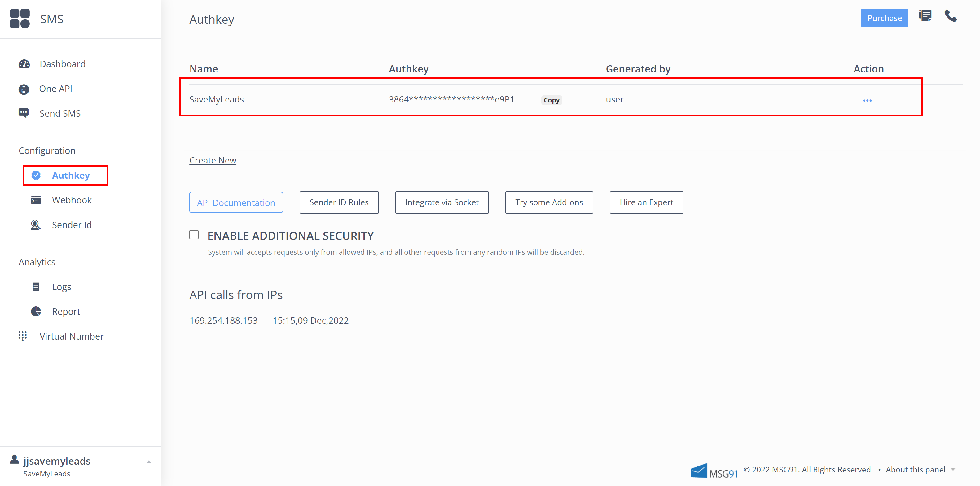
Task: Click the jjsavemyleads username text
Action: tap(57, 461)
